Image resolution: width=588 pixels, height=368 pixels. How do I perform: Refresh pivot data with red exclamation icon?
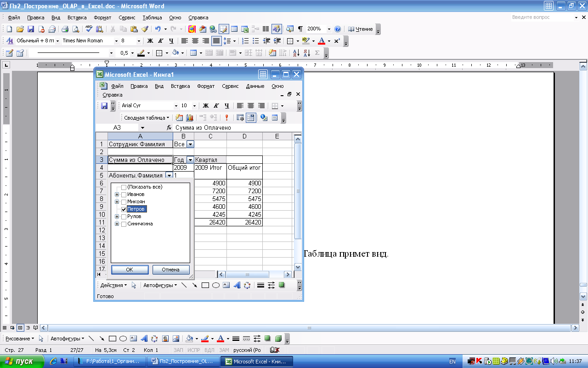(226, 118)
